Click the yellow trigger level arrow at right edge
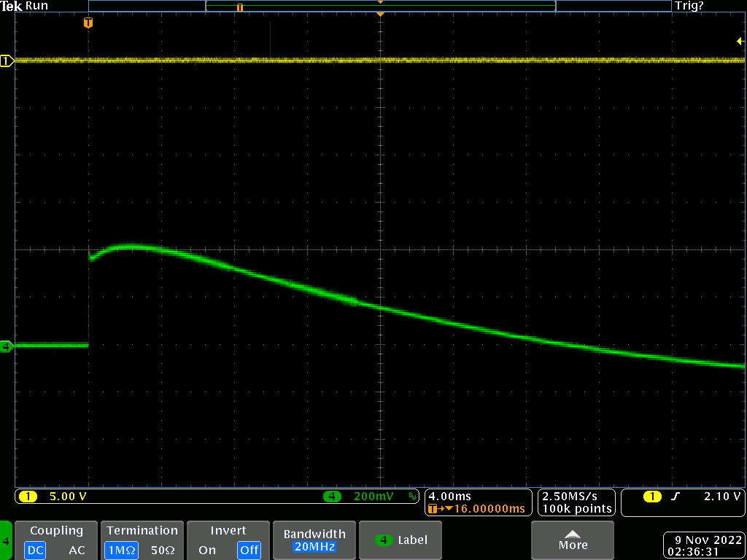The image size is (747, 560). click(740, 42)
